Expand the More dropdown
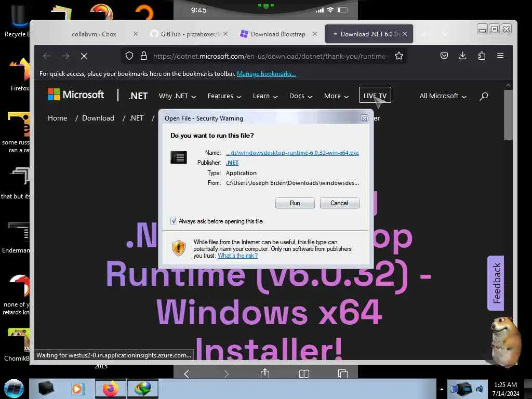 pyautogui.click(x=336, y=96)
